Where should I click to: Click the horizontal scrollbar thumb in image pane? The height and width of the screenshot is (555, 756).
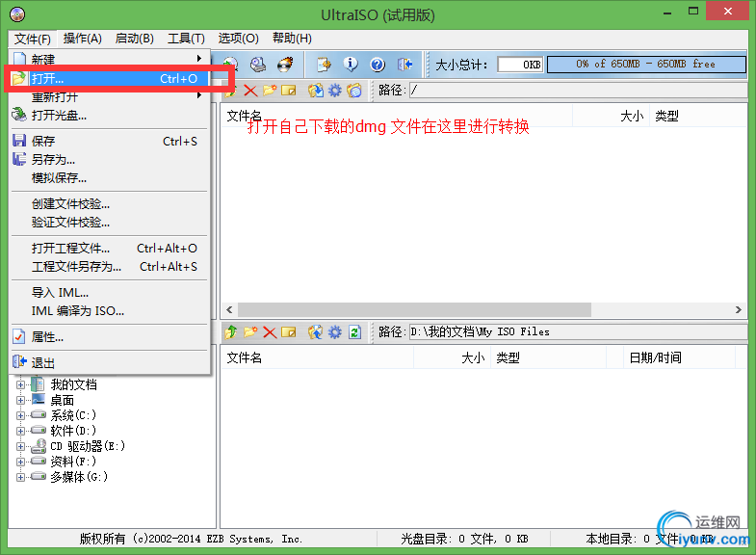pos(415,309)
